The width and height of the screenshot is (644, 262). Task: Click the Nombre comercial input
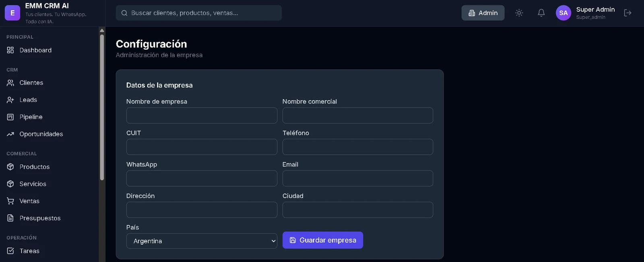[x=358, y=115]
